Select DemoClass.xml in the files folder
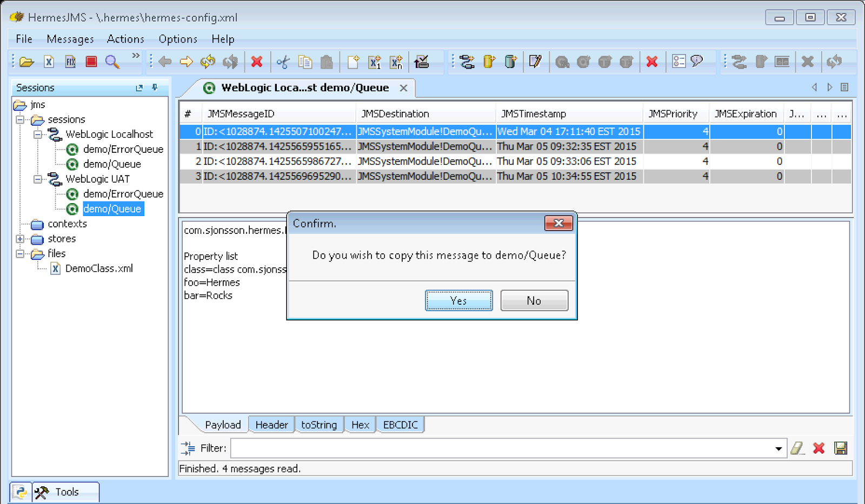Viewport: 865px width, 504px height. (99, 268)
